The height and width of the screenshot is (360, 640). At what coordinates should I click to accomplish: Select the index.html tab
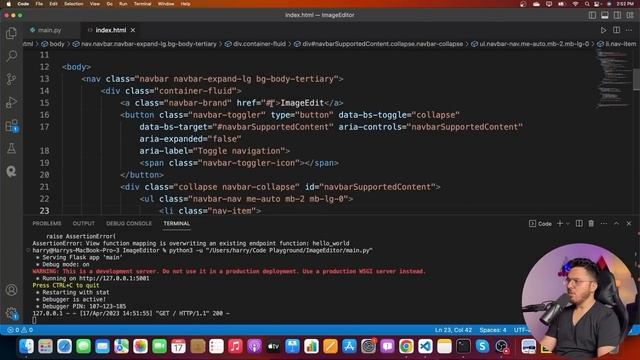pyautogui.click(x=111, y=30)
